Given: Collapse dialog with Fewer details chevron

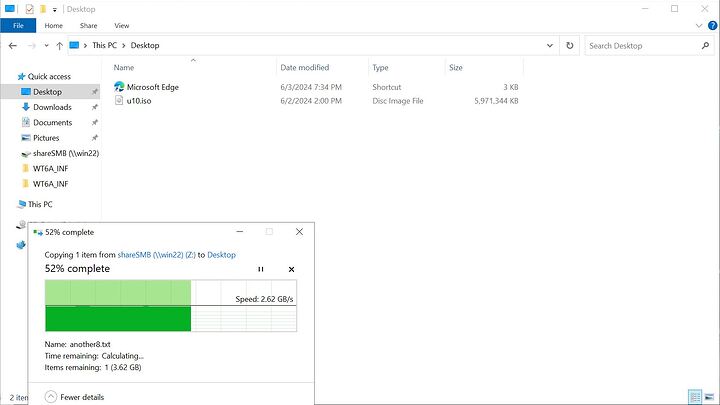Looking at the screenshot, I should tap(50, 397).
